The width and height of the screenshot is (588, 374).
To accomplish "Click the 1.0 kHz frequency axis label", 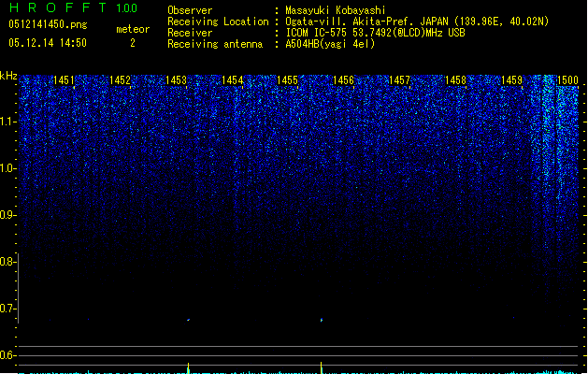I will coord(7,168).
